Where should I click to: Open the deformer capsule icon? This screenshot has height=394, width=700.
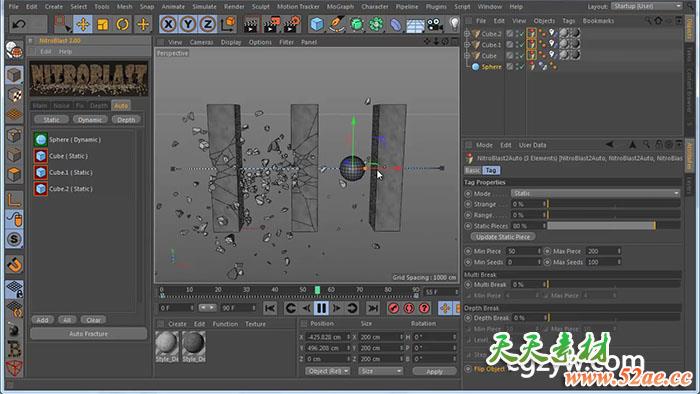(x=396, y=25)
